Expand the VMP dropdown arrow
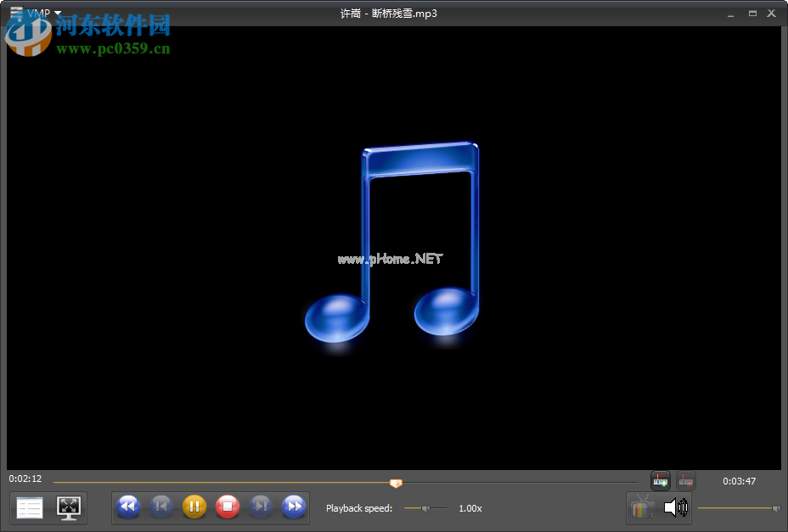 coord(57,13)
